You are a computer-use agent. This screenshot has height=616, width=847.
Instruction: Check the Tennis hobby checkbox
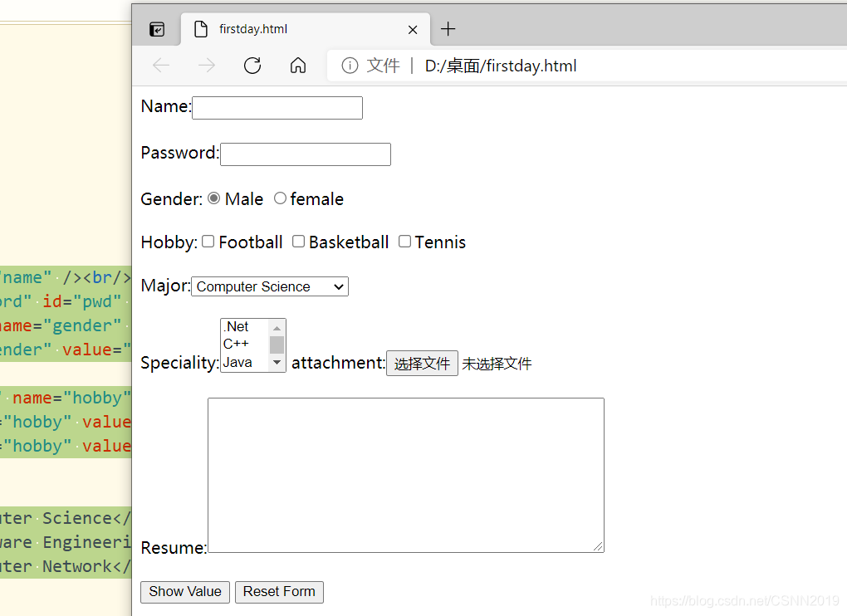[404, 242]
